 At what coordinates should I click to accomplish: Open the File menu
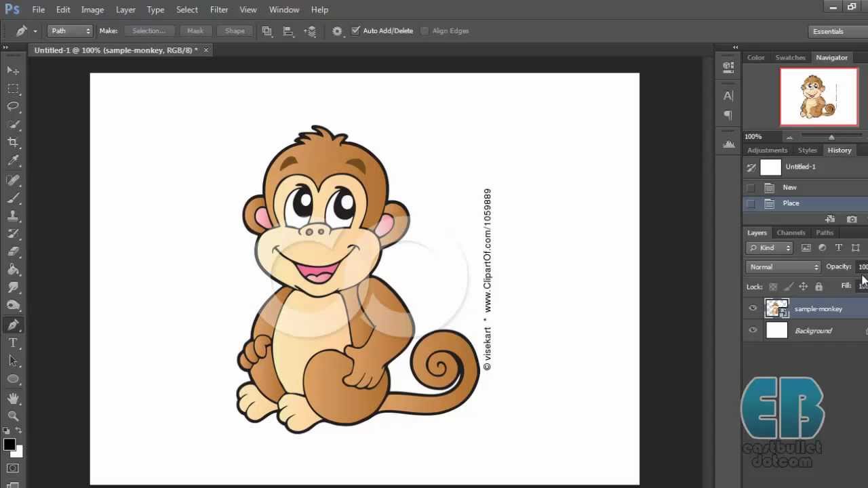click(x=39, y=9)
